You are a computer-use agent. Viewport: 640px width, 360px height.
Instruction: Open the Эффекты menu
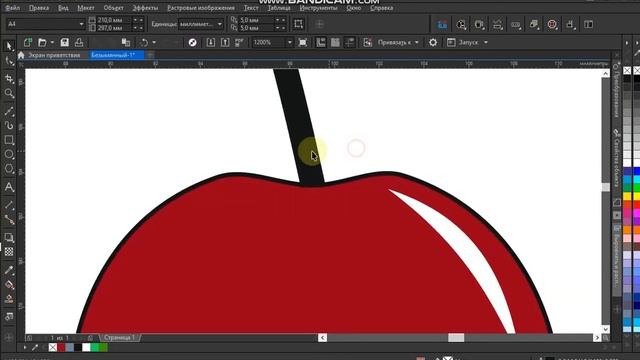[145, 8]
